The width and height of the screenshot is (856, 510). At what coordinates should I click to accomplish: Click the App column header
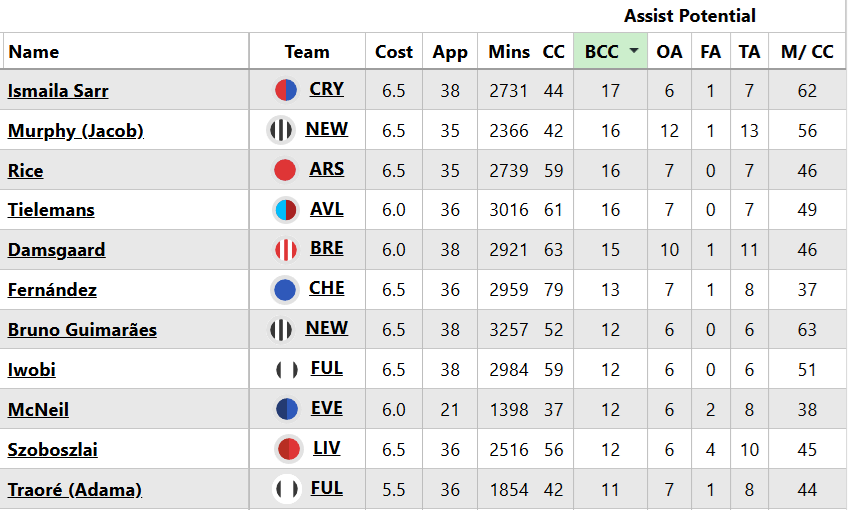[450, 52]
